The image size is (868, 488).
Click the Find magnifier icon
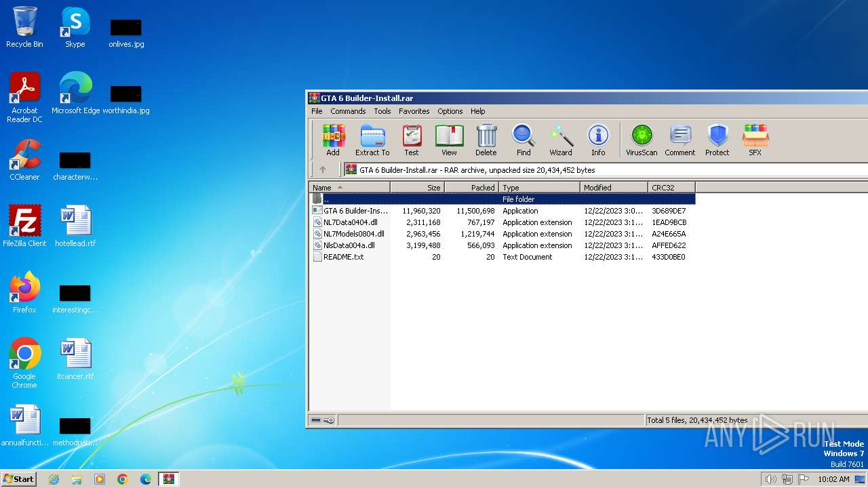524,140
